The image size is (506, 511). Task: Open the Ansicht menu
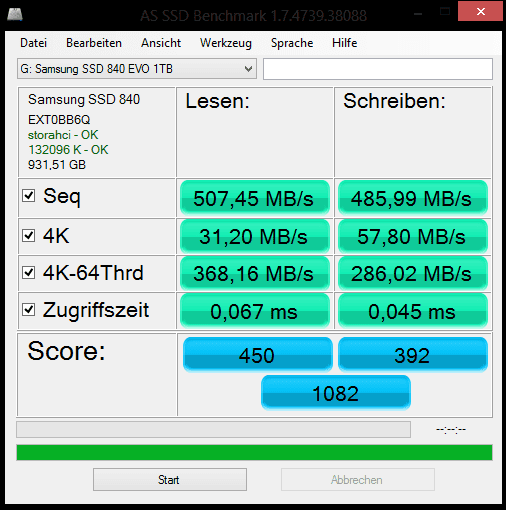click(x=161, y=43)
